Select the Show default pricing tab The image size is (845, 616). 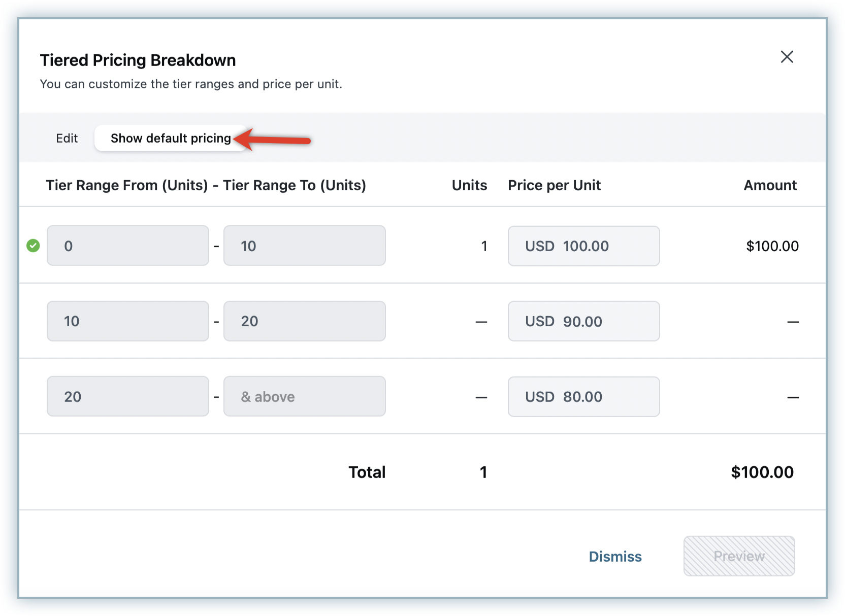171,139
